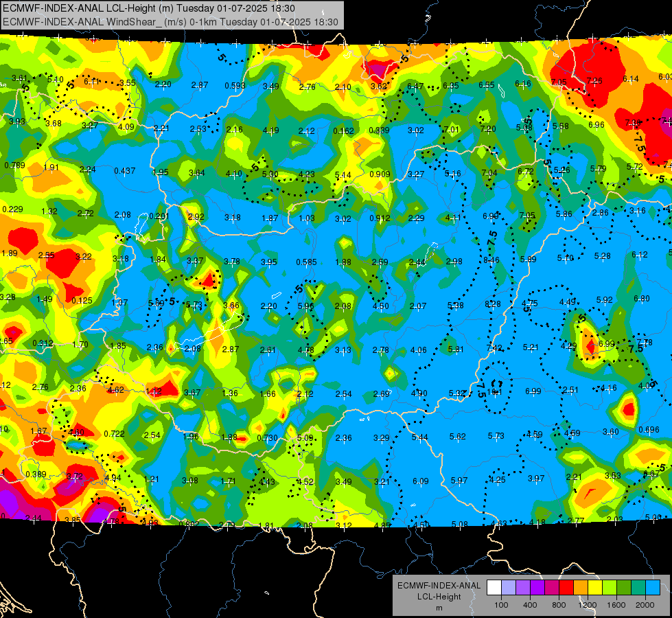Select the grid value 0.730

(x=268, y=438)
